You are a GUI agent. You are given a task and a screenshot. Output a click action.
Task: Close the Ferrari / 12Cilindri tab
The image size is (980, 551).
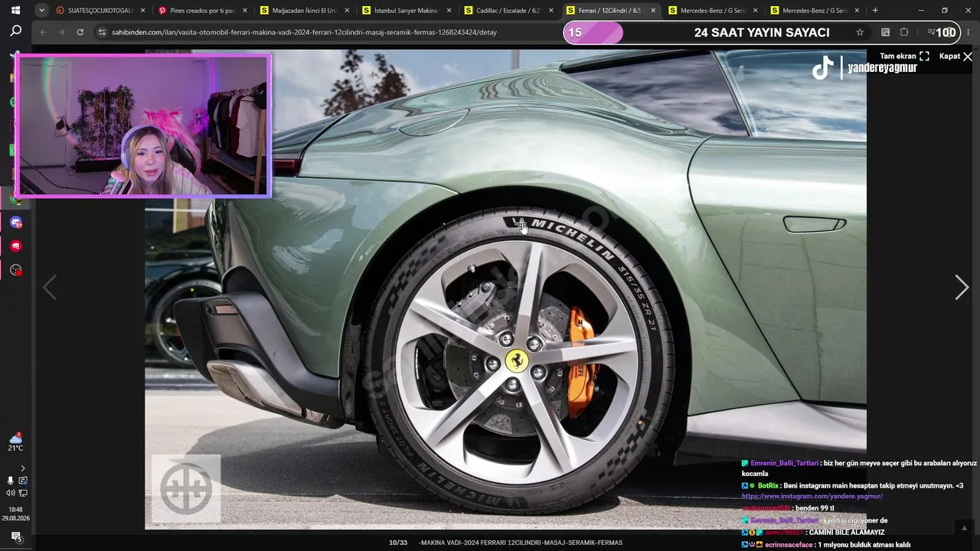[x=653, y=11]
